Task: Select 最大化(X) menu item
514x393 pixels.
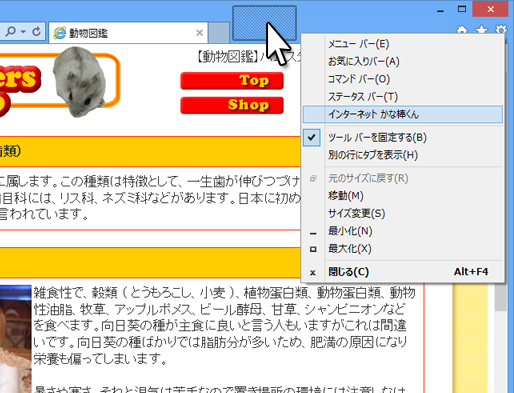Action: (x=403, y=249)
